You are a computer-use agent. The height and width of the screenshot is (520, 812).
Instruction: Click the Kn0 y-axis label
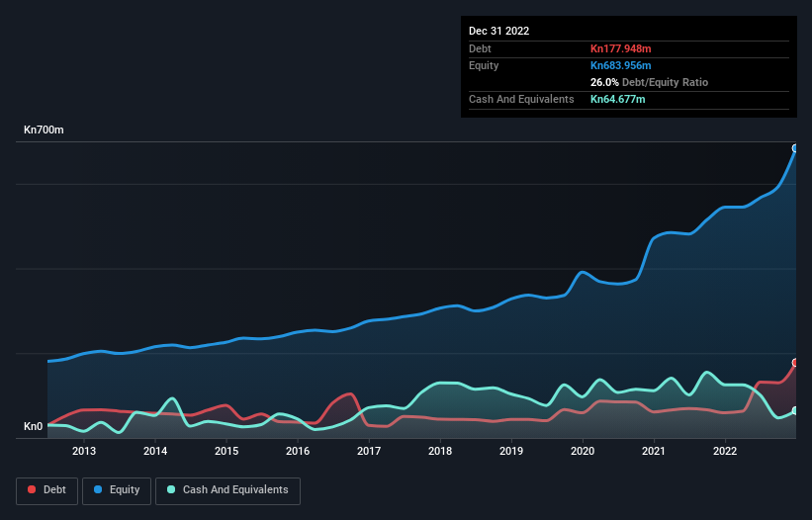(x=34, y=426)
